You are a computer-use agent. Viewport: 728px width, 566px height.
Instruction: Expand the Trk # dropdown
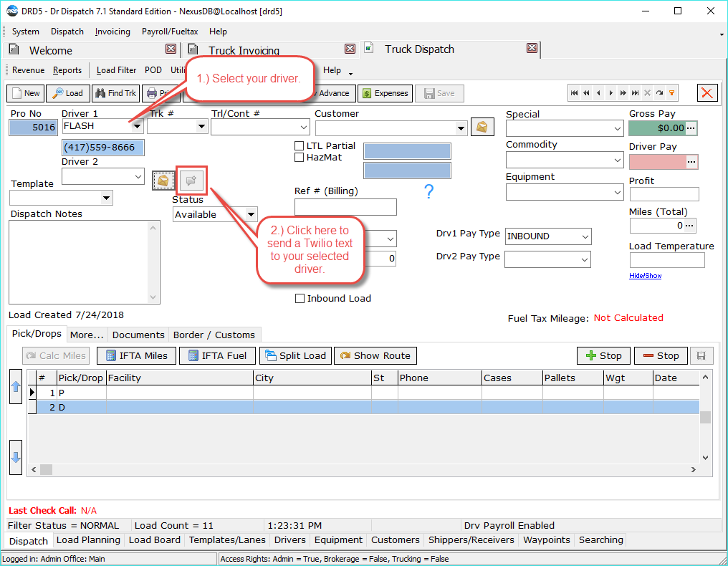tap(201, 126)
